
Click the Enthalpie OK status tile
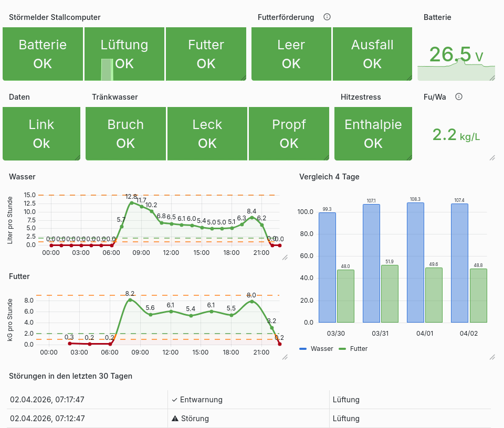[x=373, y=134]
